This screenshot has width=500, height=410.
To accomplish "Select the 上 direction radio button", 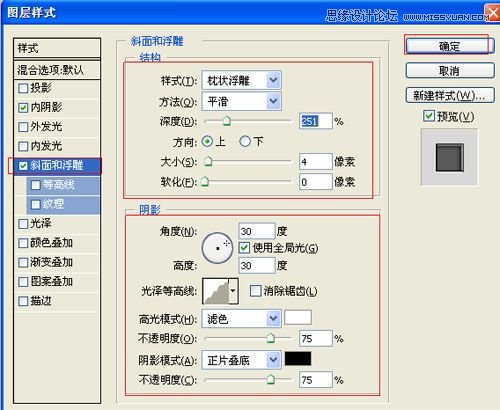I will pyautogui.click(x=207, y=142).
